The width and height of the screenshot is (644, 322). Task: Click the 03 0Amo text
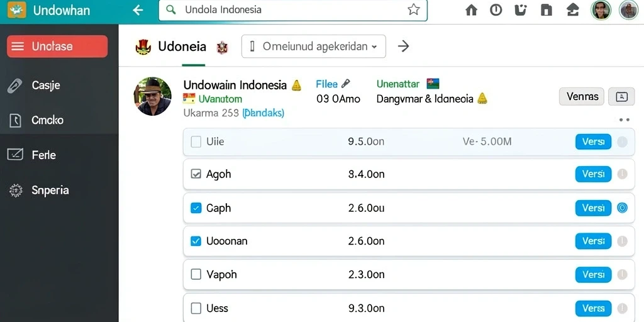click(338, 99)
